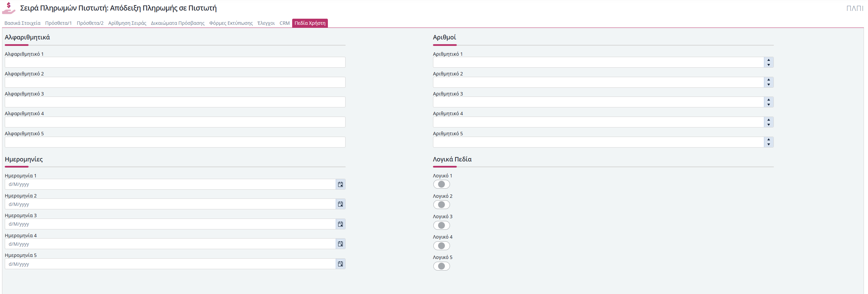The image size is (868, 294).
Task: Open calendar picker for Ημερομηνία 5
Action: point(340,264)
